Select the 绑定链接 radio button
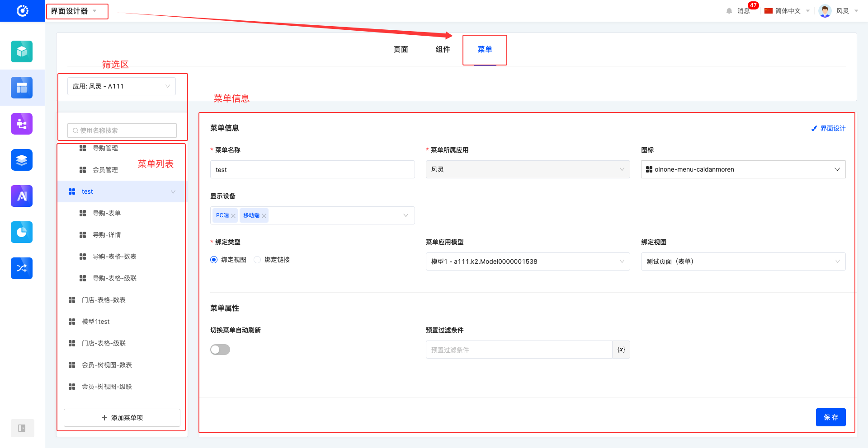 257,260
